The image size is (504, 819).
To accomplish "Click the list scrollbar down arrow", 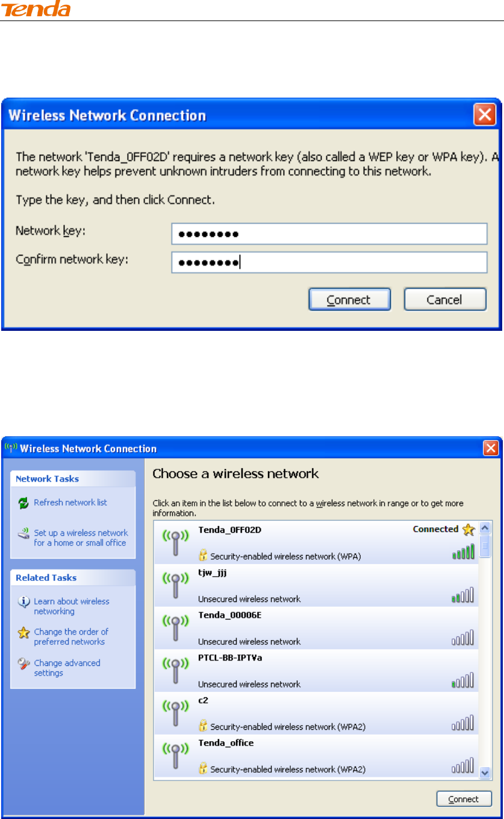I will (485, 772).
